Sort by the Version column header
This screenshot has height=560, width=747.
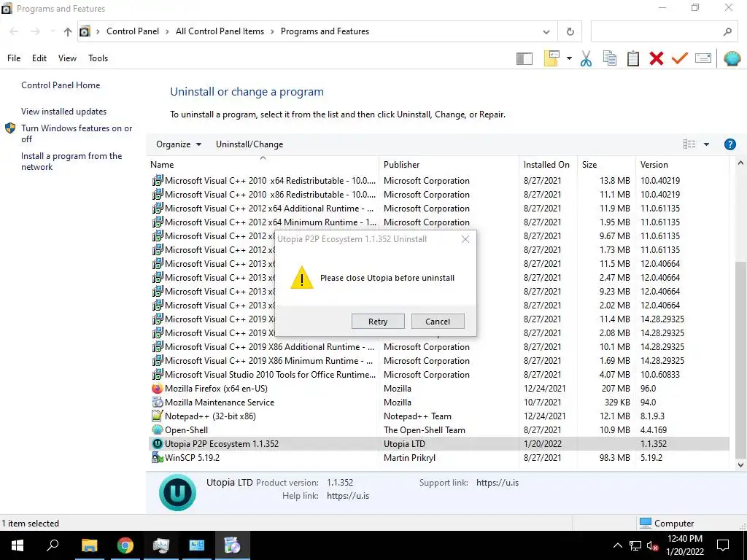click(x=682, y=164)
